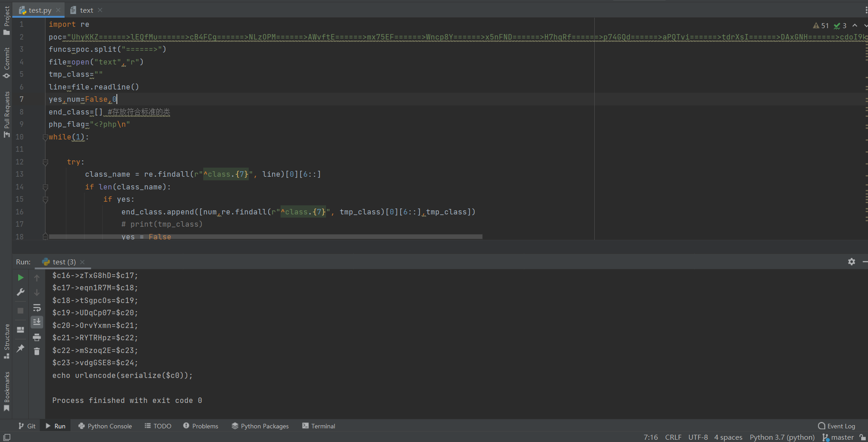
Task: Open run configuration wrench icon
Action: click(20, 293)
